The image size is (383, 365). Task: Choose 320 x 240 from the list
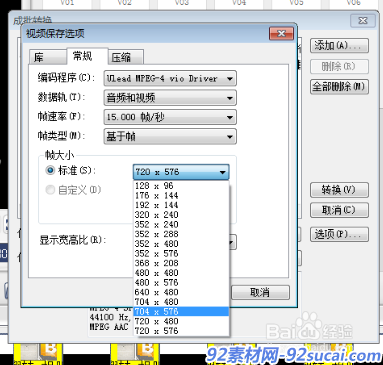point(181,215)
